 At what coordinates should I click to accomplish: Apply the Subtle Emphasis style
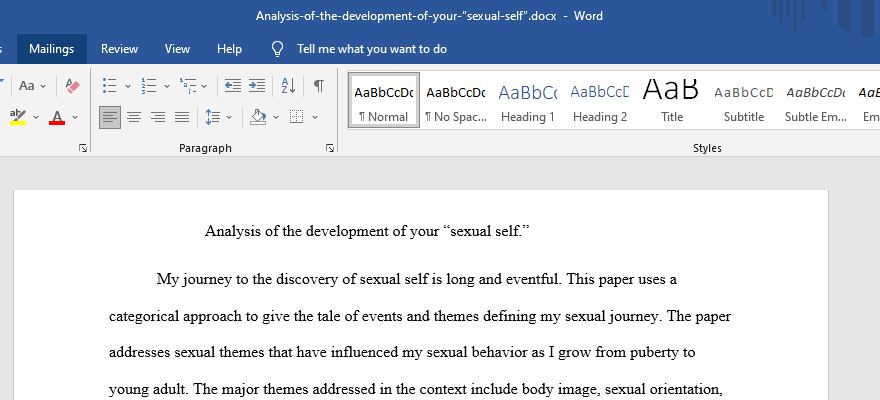pyautogui.click(x=815, y=100)
